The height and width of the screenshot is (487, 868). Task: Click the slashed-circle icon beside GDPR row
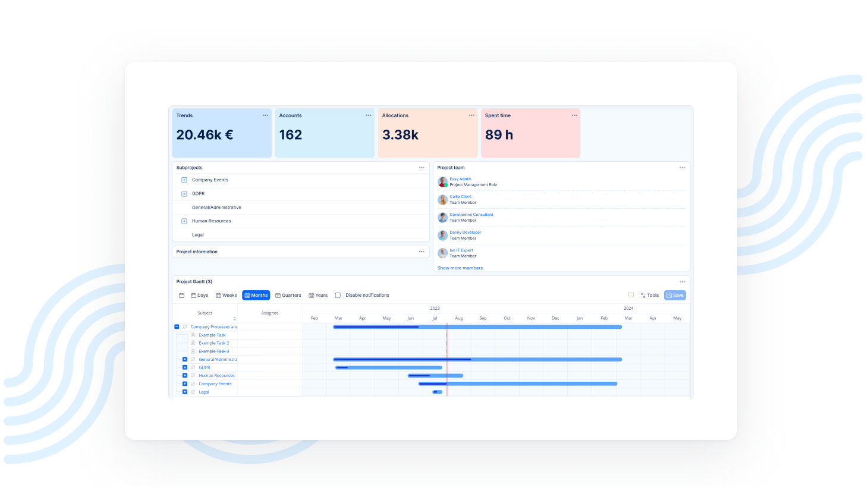(193, 367)
